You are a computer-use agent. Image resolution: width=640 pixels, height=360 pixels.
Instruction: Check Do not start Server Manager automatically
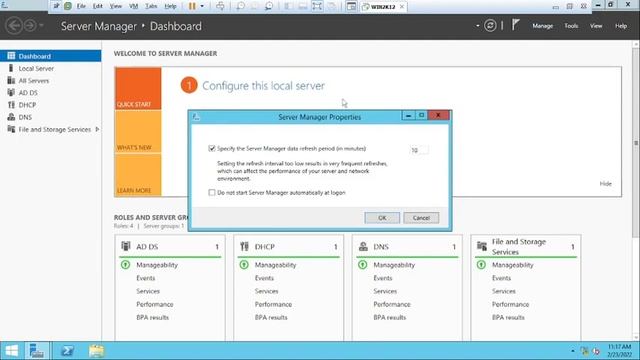click(x=211, y=192)
